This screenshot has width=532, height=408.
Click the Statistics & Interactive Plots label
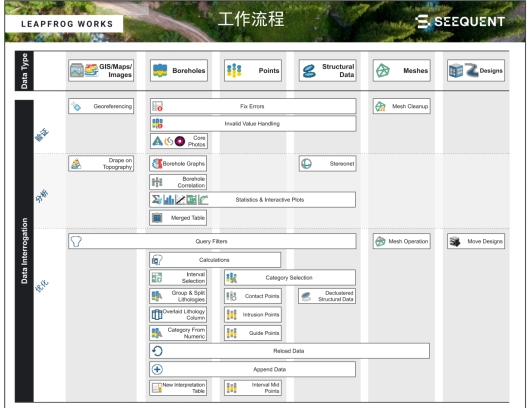270,200
